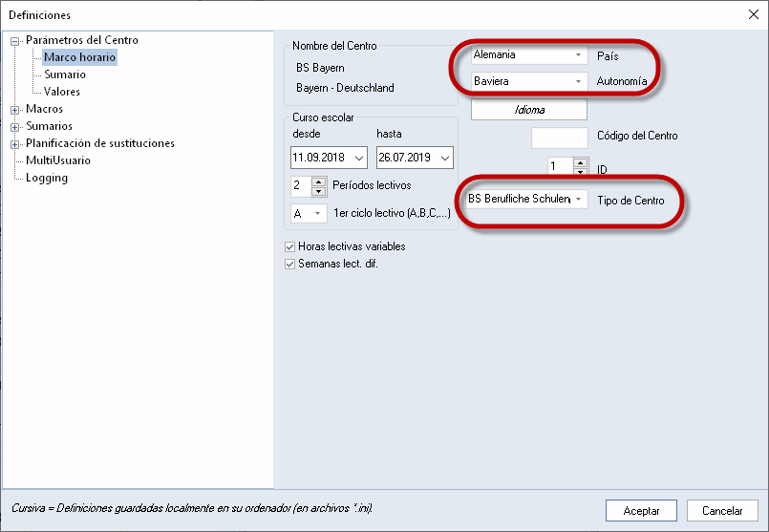
Task: Expand the Sumarios tree node
Action: 14,127
